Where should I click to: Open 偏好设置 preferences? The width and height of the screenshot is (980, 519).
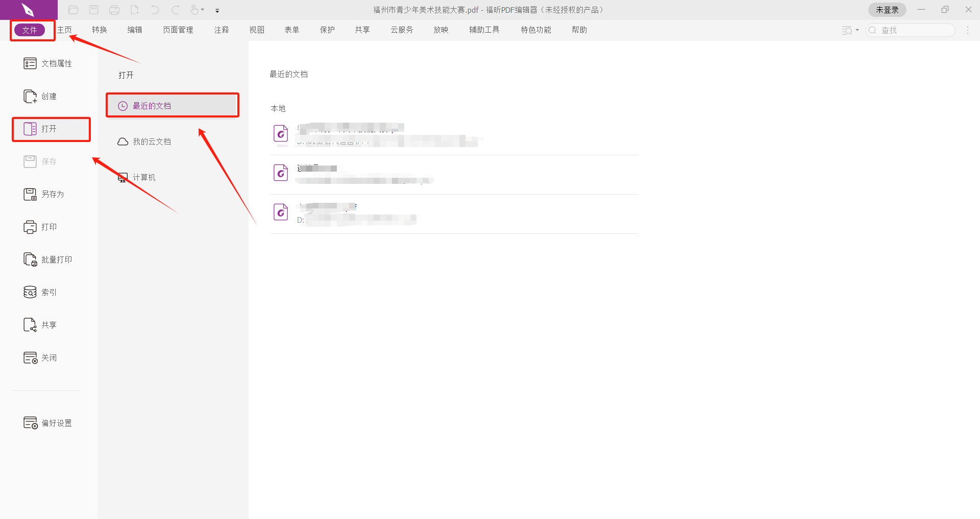48,423
